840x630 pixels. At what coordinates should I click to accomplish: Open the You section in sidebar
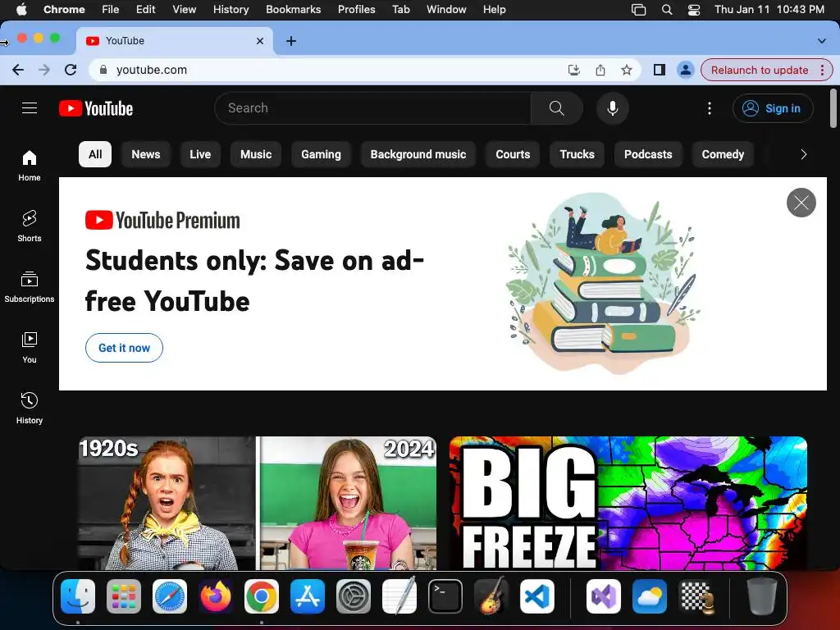(30, 347)
